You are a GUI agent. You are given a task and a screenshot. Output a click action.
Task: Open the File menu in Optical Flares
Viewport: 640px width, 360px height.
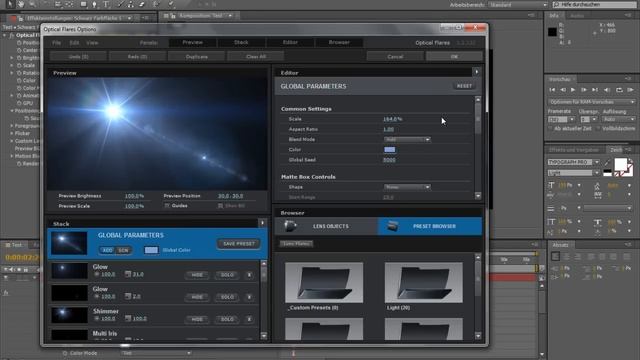click(x=56, y=42)
